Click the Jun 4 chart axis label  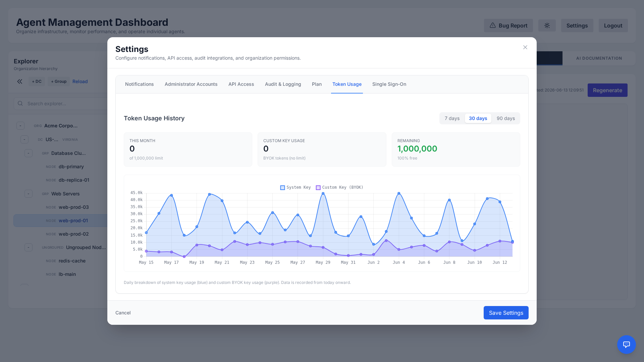[x=399, y=262]
